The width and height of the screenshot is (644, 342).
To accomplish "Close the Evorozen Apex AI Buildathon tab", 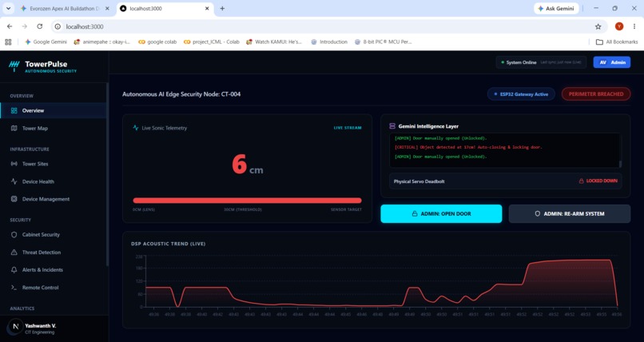I will (108, 8).
